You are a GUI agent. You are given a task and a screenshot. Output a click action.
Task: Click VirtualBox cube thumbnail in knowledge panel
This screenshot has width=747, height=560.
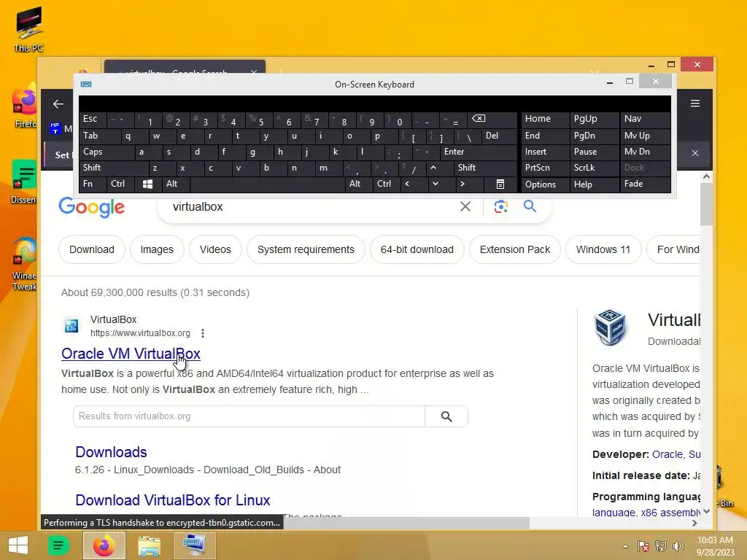click(611, 327)
